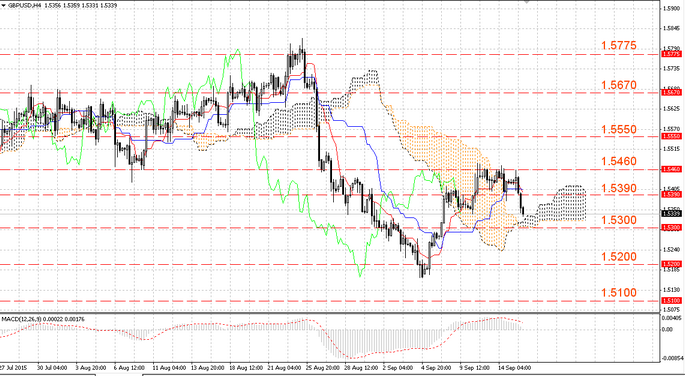Viewport: 685px width, 376px height.
Task: Click the 1.5075 value on the price axis
Action: [671, 309]
